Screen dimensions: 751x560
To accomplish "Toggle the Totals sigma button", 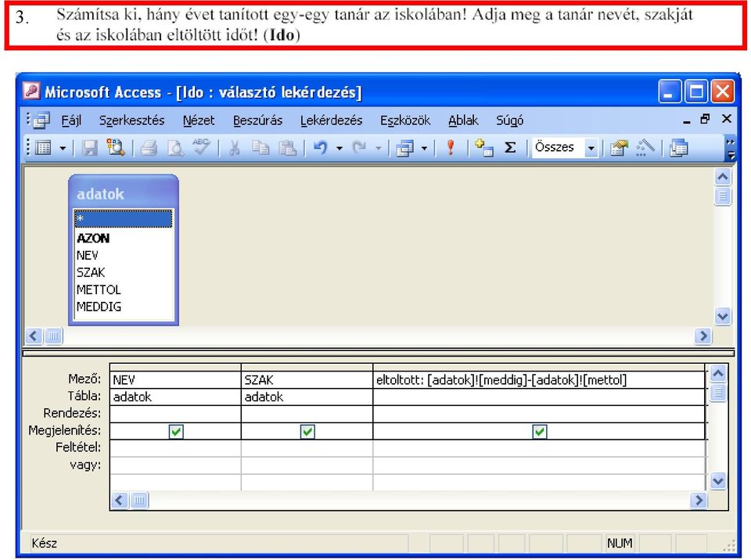I will pyautogui.click(x=510, y=148).
